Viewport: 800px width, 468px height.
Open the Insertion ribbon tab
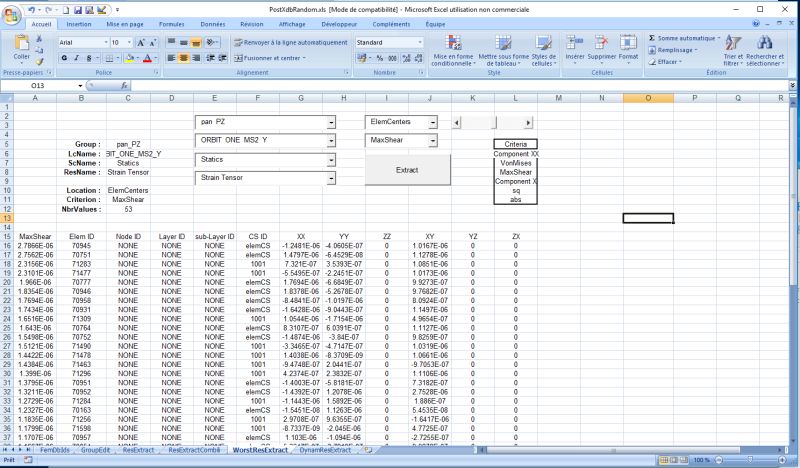(x=79, y=24)
